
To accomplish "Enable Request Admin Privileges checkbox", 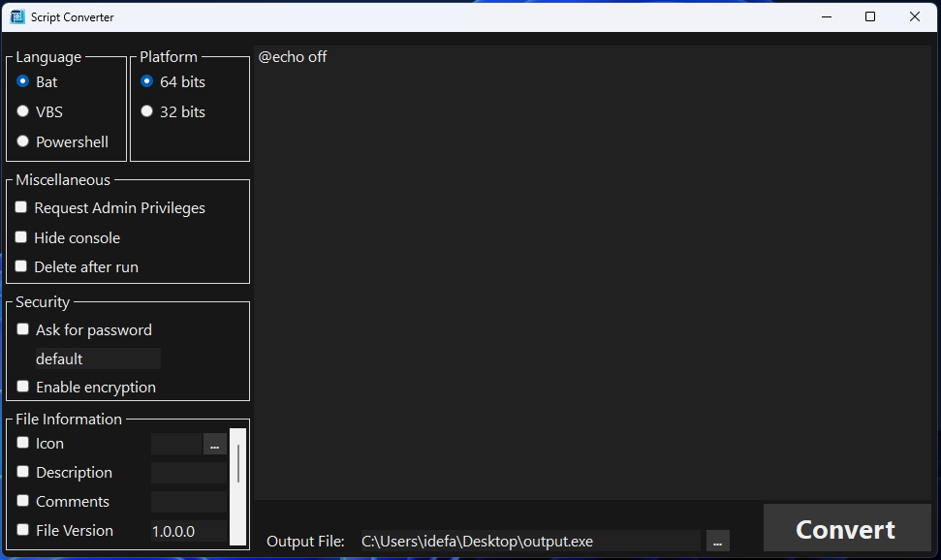I will pos(21,207).
